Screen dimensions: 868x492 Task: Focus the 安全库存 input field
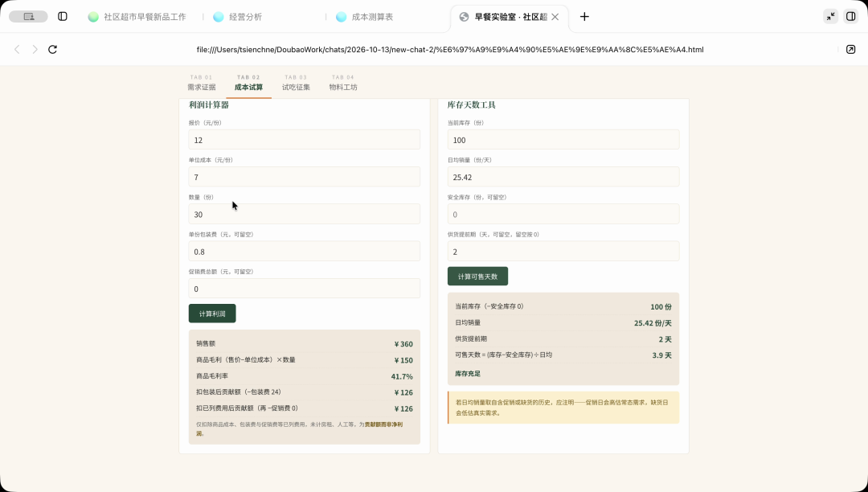(x=563, y=214)
